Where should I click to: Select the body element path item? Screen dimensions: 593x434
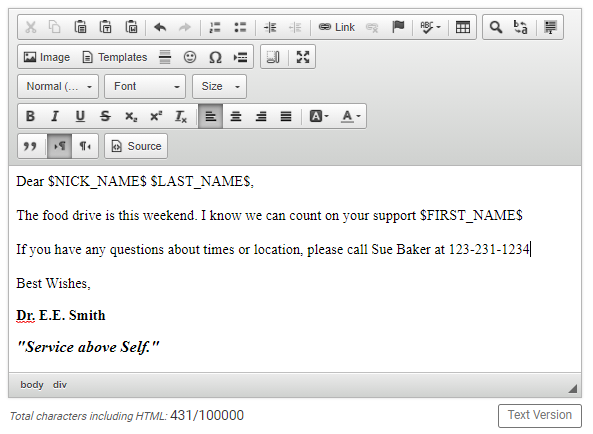[32, 385]
